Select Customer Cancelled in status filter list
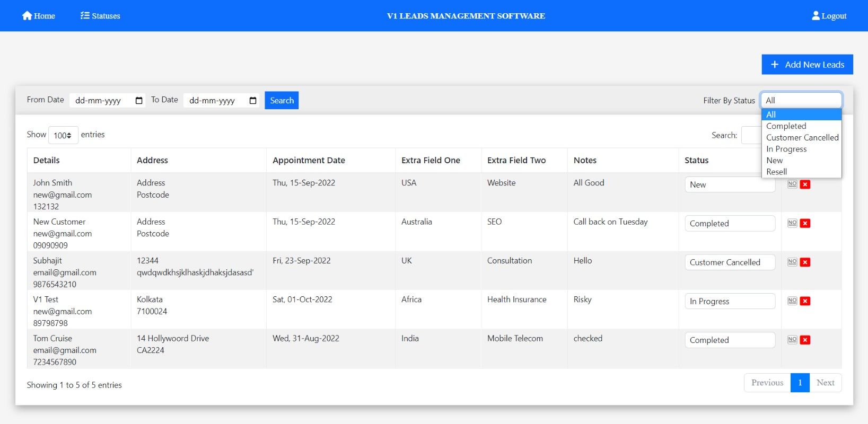The width and height of the screenshot is (868, 424). pyautogui.click(x=802, y=137)
